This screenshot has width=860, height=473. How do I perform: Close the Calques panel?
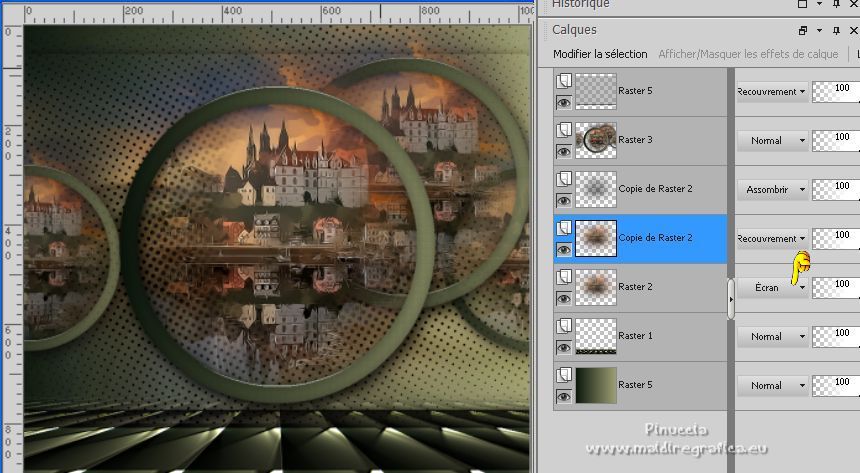point(853,31)
